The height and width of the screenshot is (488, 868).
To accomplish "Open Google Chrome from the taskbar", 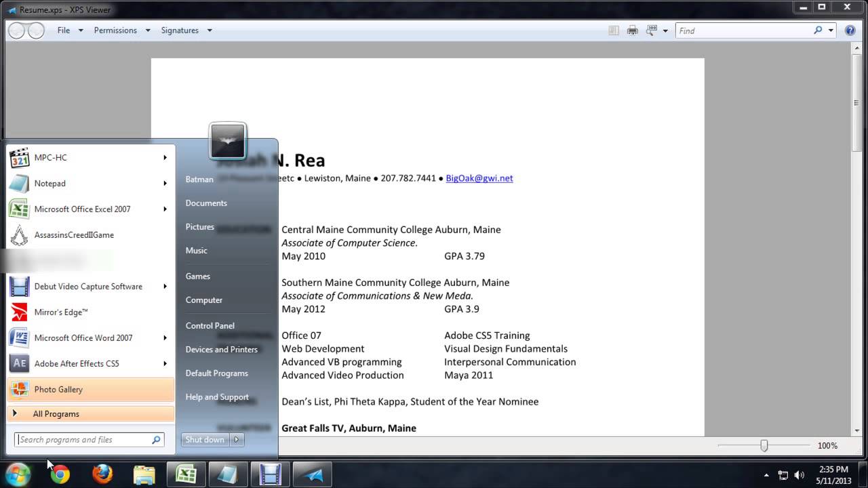I will [60, 474].
